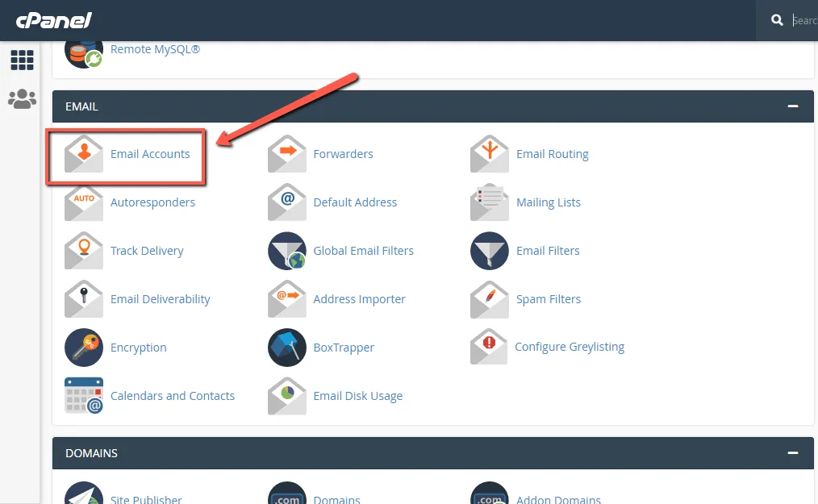
Task: Open the Email Accounts link
Action: [150, 154]
